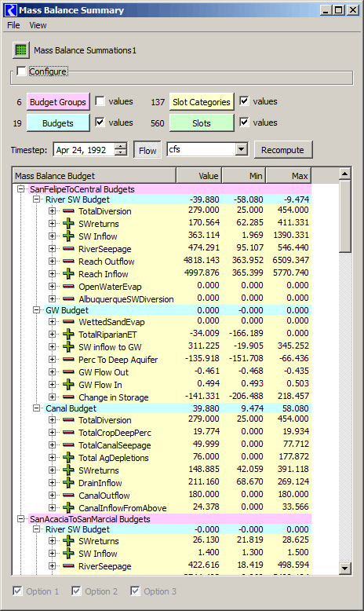Uncheck the Slot Categories values checkbox
Viewport: 364px width, 611px height.
[x=244, y=101]
